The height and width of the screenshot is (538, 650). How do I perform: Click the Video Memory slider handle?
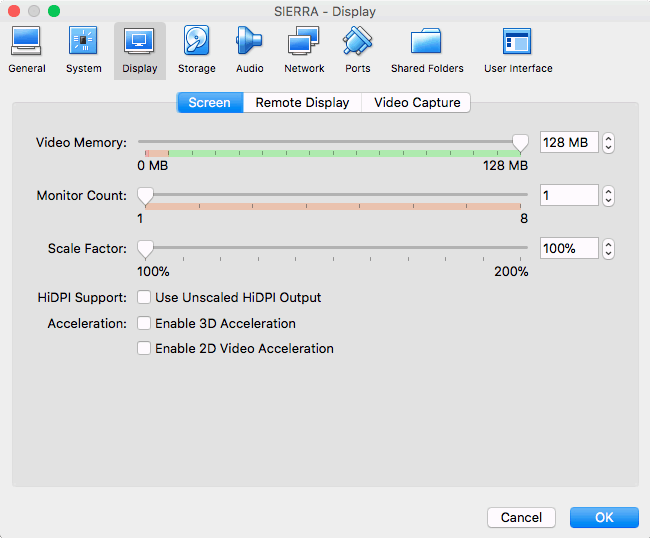pyautogui.click(x=520, y=143)
